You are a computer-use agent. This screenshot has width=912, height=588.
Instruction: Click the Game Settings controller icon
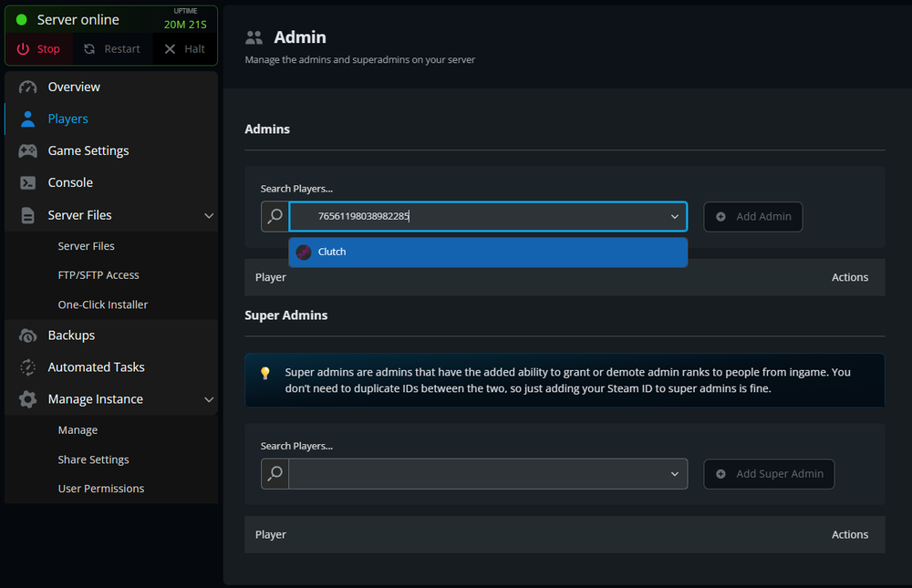pyautogui.click(x=28, y=151)
